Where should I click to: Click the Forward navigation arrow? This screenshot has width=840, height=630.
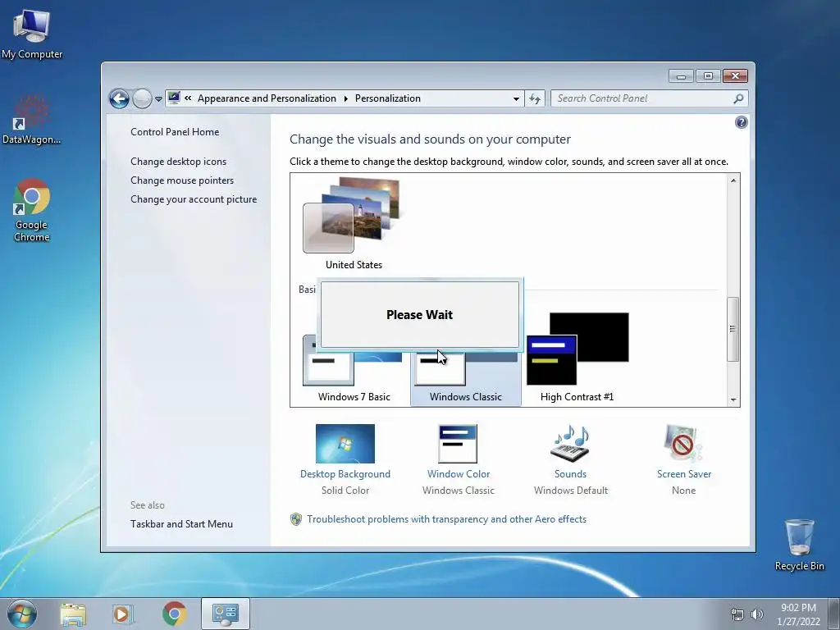click(142, 98)
